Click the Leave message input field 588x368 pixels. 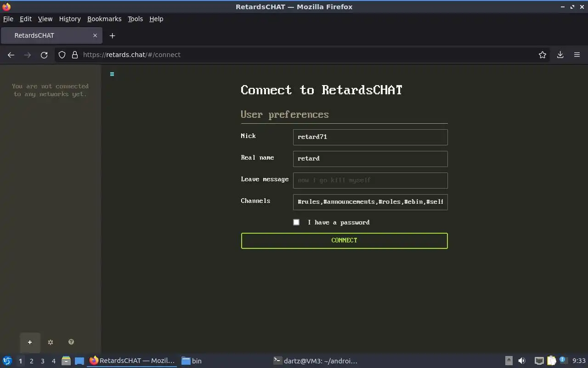[x=370, y=180]
